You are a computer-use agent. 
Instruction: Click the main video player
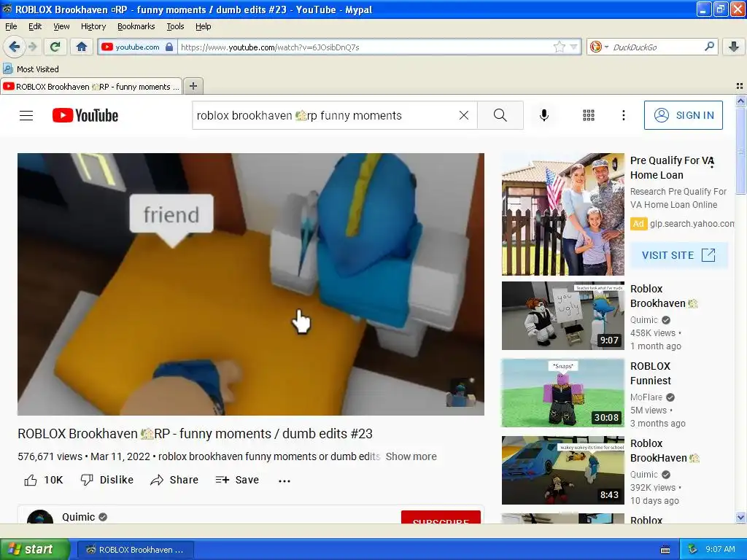(251, 284)
